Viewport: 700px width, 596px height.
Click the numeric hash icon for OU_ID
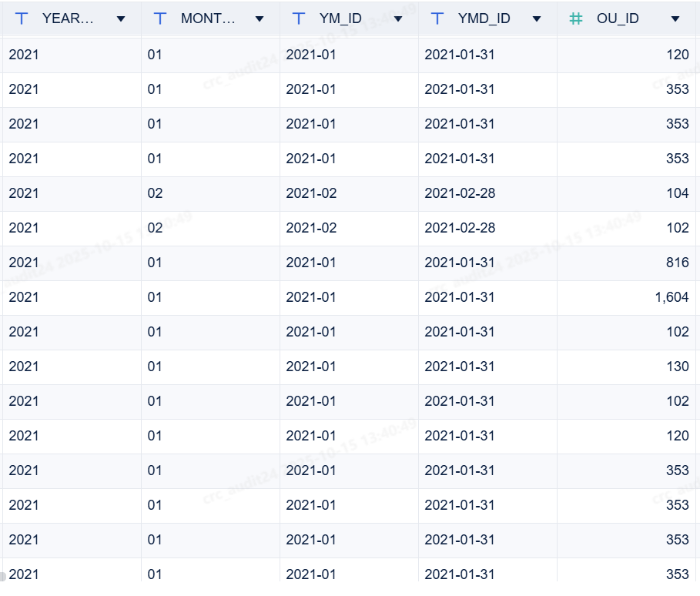pyautogui.click(x=576, y=18)
